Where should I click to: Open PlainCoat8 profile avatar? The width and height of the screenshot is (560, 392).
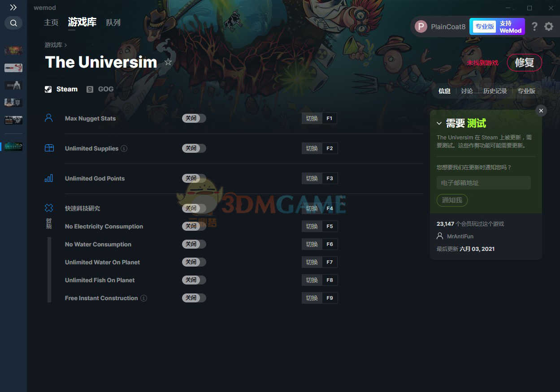421,26
